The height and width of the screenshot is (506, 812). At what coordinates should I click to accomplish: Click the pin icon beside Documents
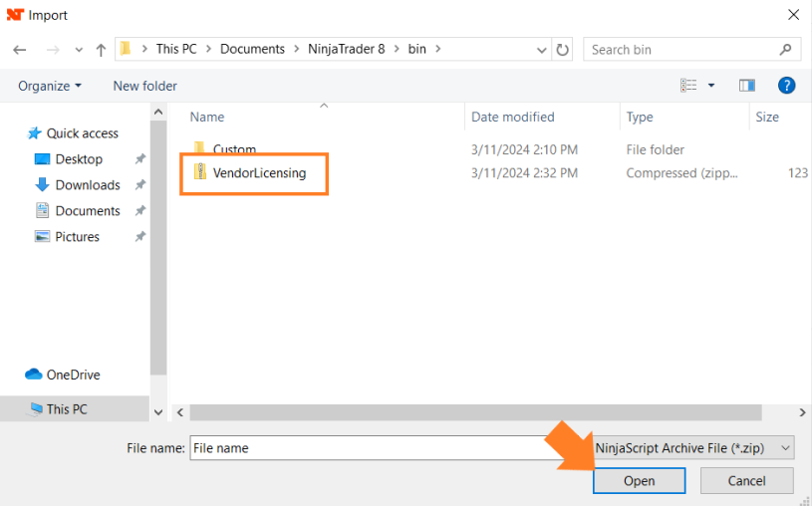(x=139, y=211)
